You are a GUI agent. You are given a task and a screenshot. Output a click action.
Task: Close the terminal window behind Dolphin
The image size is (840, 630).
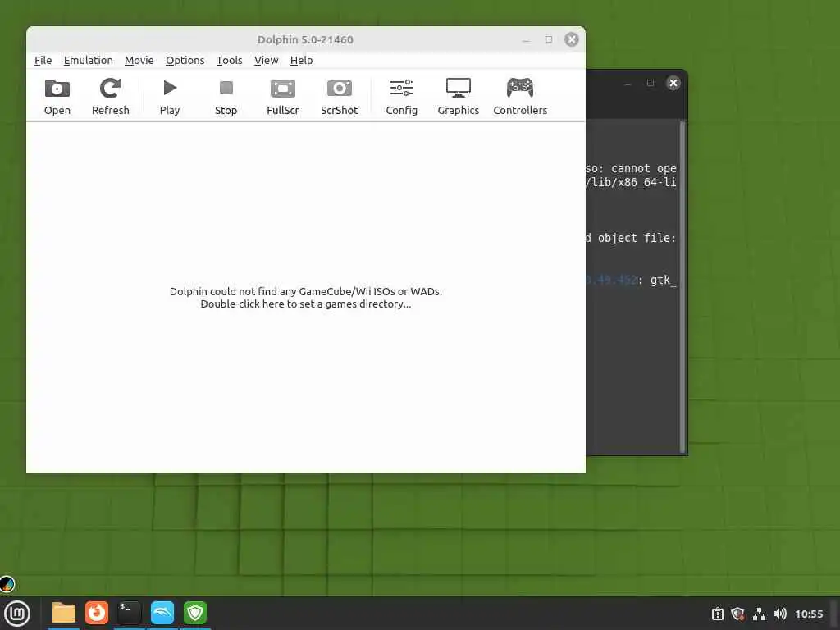click(673, 83)
